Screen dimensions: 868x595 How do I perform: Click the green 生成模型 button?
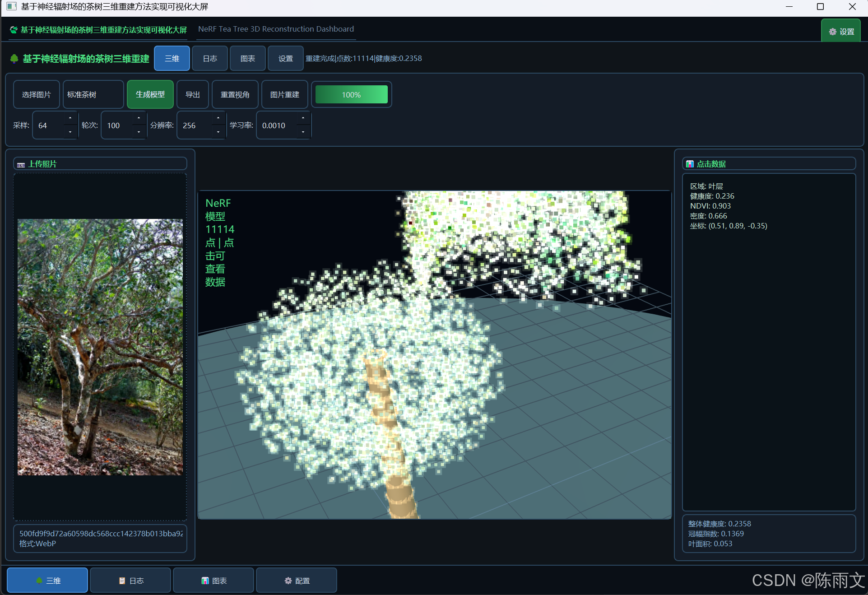point(150,94)
